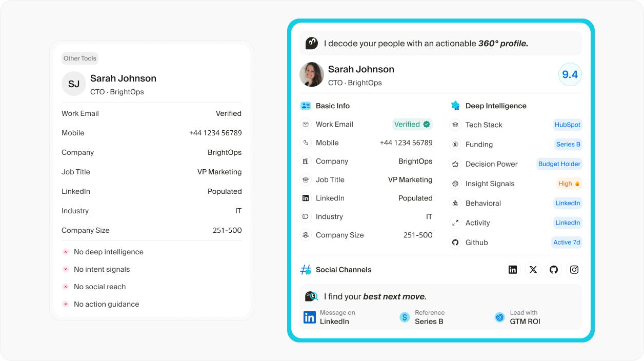Image resolution: width=644 pixels, height=361 pixels.
Task: Click Sarah Johnson's profile photo
Action: point(312,75)
